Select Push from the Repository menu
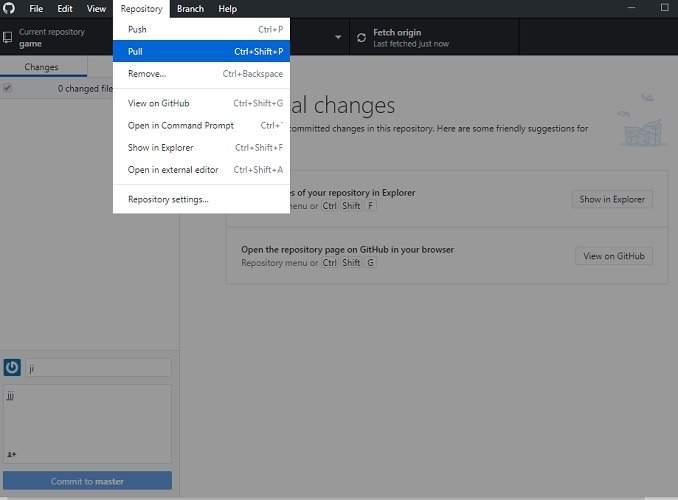678x500 pixels. coord(201,29)
